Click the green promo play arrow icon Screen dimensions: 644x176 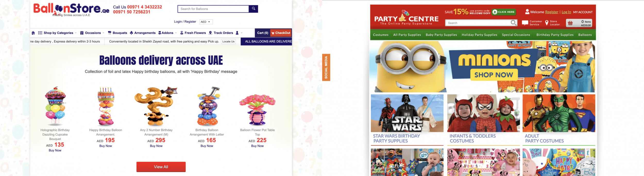pyautogui.click(x=495, y=12)
